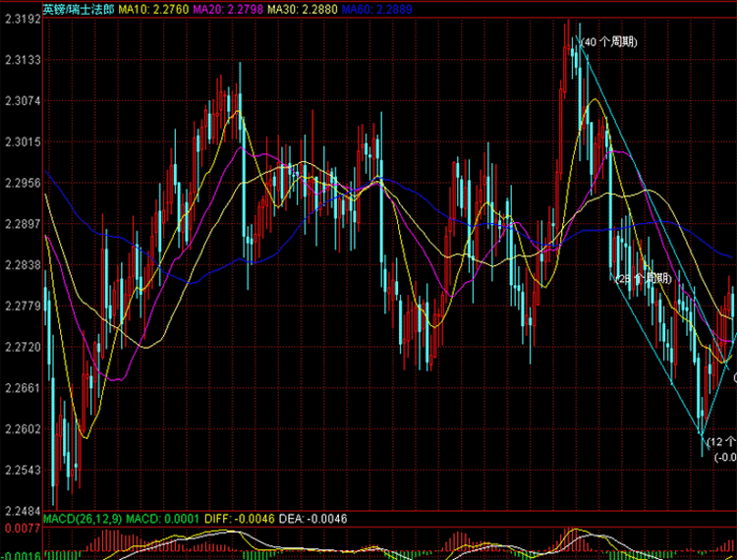Click the 2.3192 price axis label
Viewport: 737px width, 560px height.
coord(21,19)
